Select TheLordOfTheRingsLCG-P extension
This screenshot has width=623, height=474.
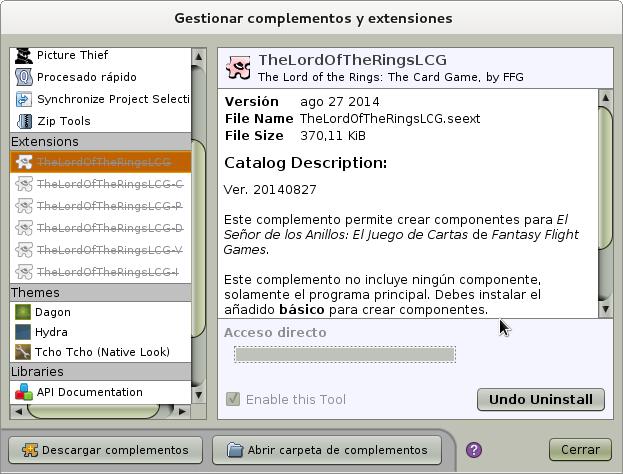pyautogui.click(x=101, y=206)
